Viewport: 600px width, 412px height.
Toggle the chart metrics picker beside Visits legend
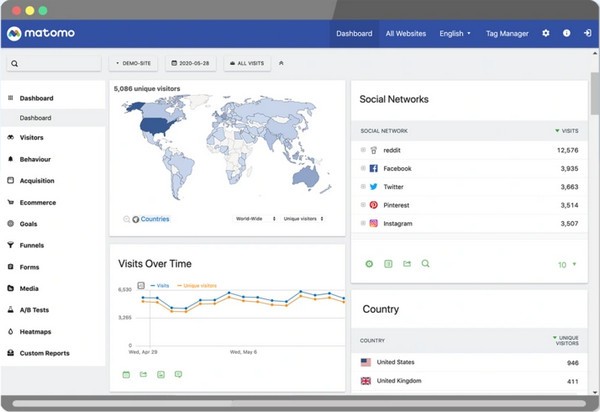[x=141, y=285]
